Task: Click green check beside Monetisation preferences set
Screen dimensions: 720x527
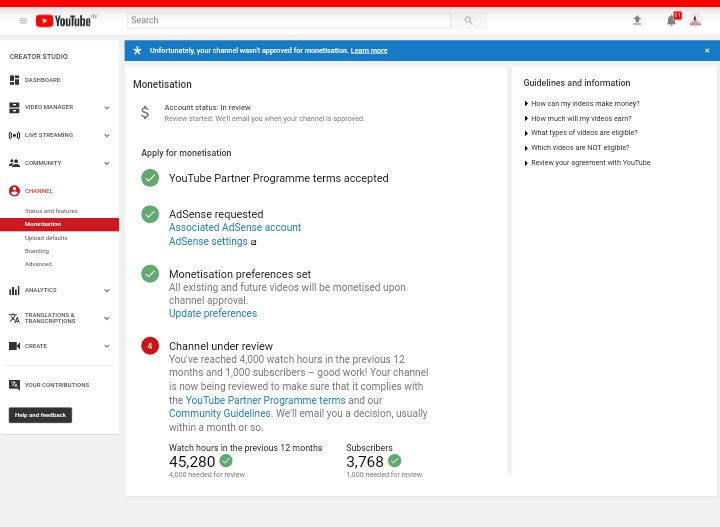Action: (x=150, y=274)
